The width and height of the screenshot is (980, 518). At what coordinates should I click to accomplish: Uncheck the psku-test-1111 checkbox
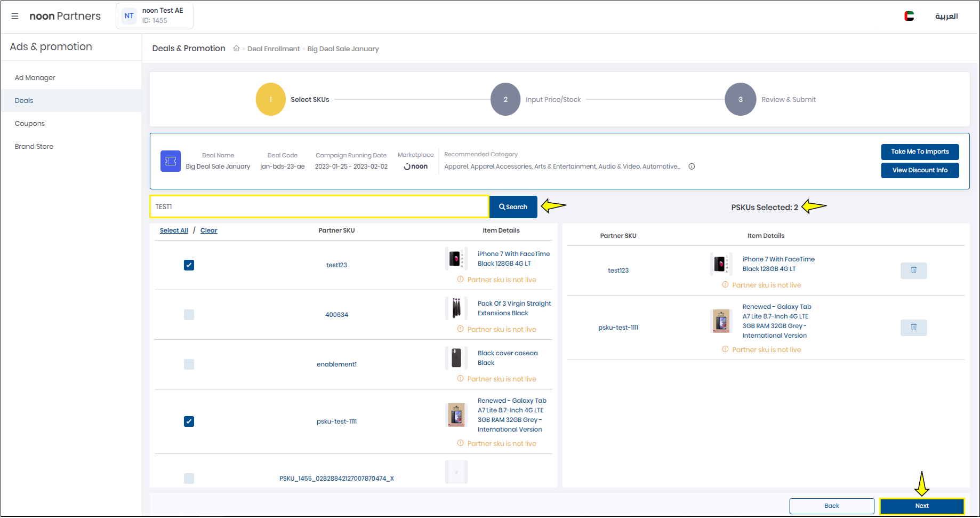pyautogui.click(x=189, y=421)
